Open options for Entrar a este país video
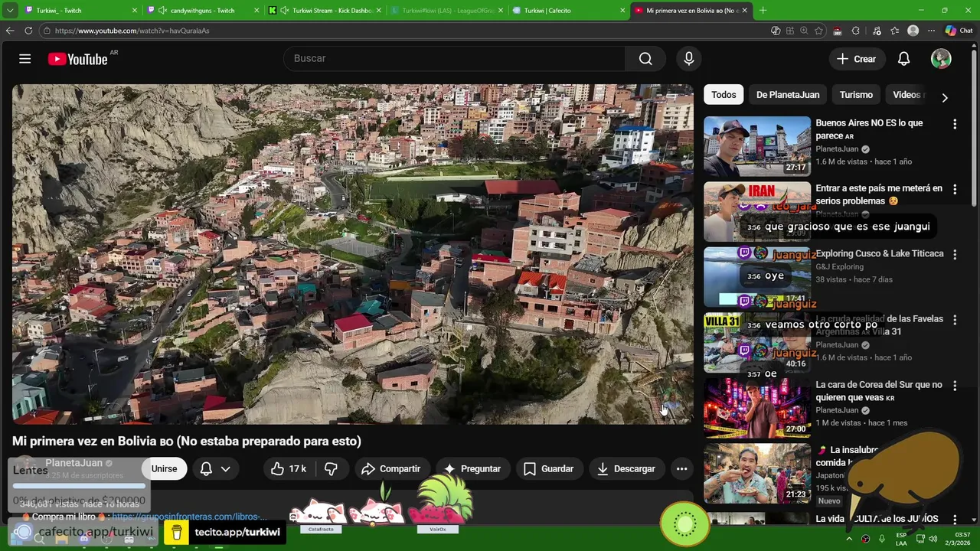 click(x=955, y=189)
